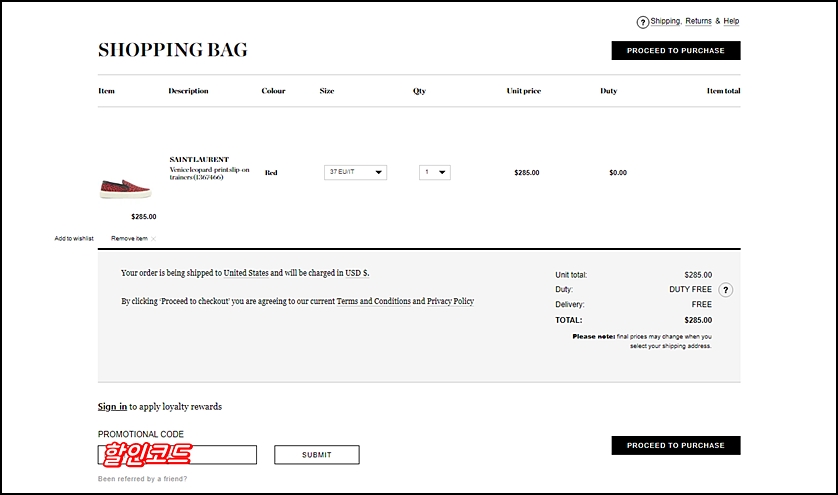
Task: Click the Unit price column header
Action: [524, 91]
